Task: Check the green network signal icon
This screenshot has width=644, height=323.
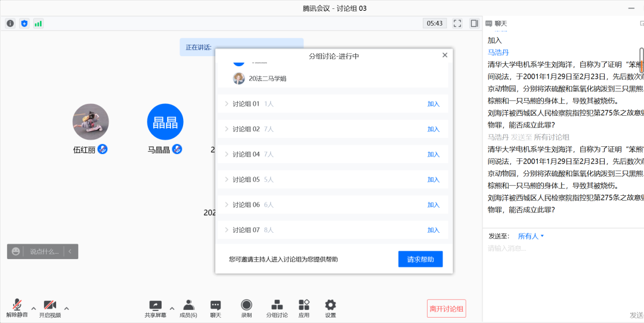Action: tap(38, 23)
